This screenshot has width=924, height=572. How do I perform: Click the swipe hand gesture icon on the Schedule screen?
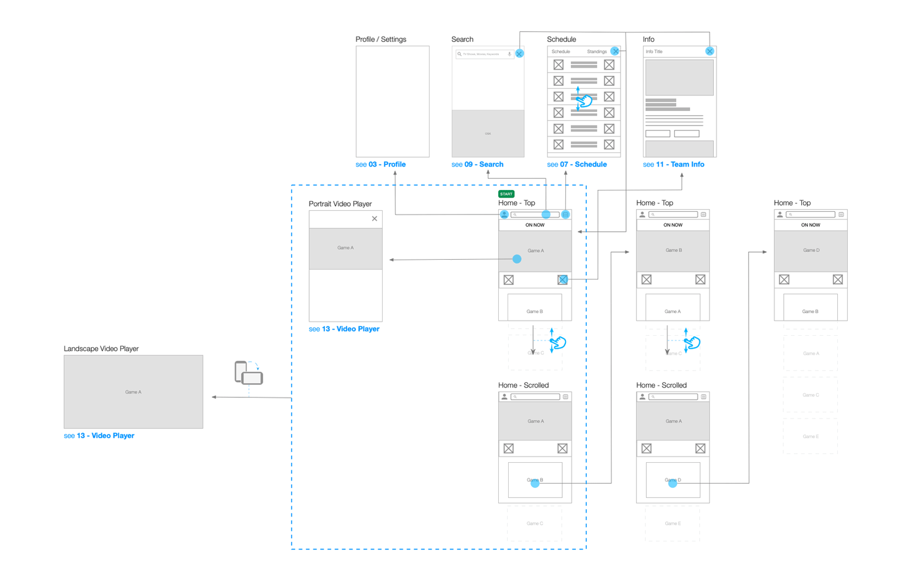[x=583, y=100]
